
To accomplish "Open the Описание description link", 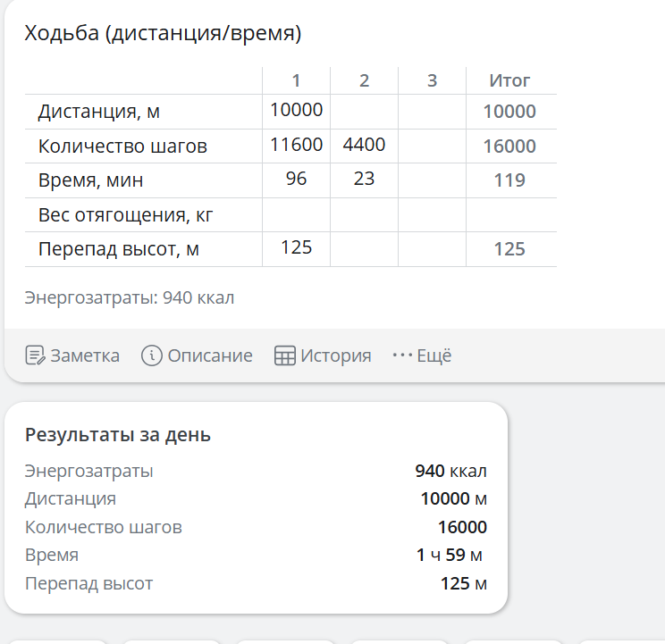I will pyautogui.click(x=197, y=355).
